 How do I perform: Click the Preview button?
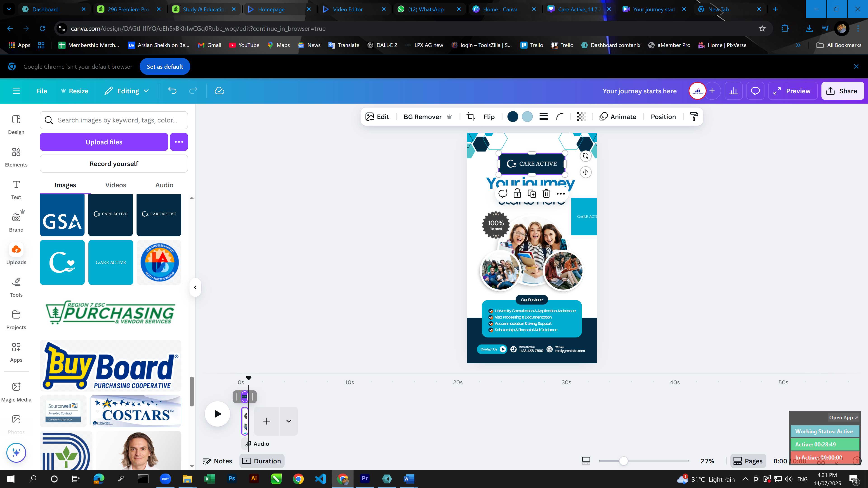pos(793,91)
